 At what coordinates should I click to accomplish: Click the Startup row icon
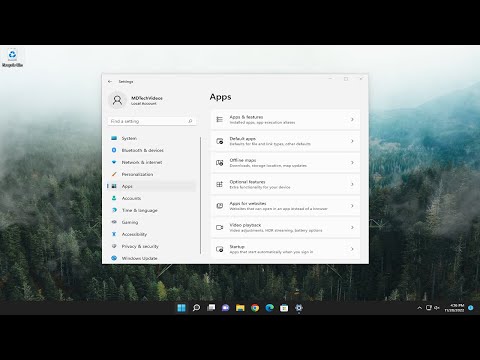click(219, 249)
